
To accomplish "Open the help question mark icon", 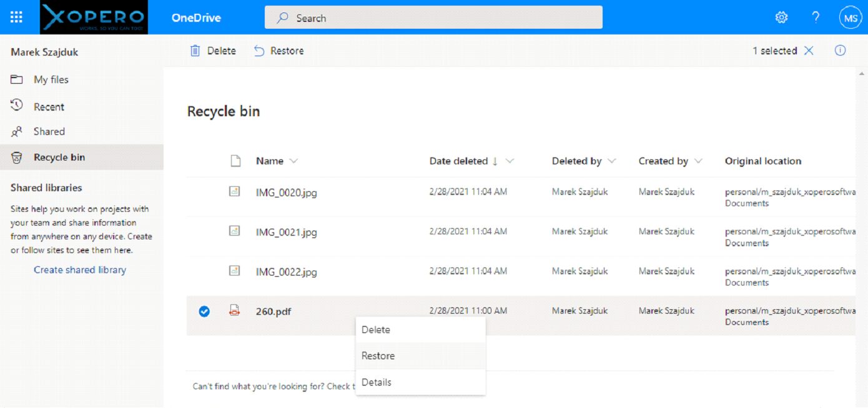I will [816, 17].
